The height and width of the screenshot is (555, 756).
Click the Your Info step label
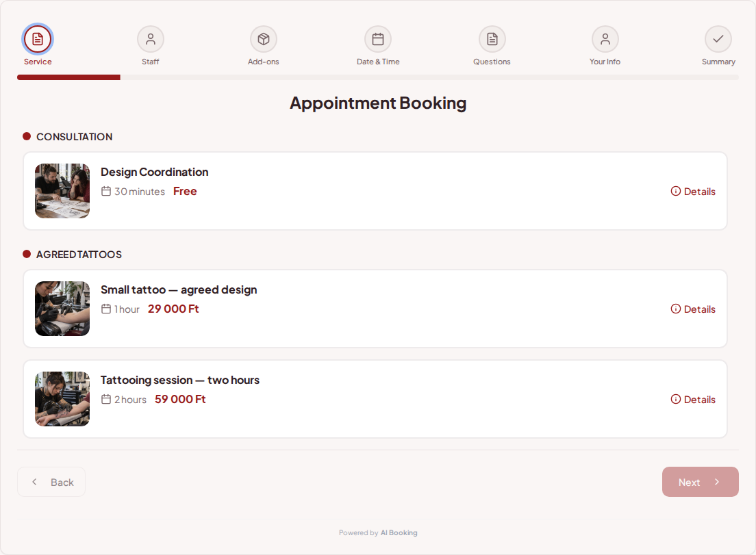605,62
